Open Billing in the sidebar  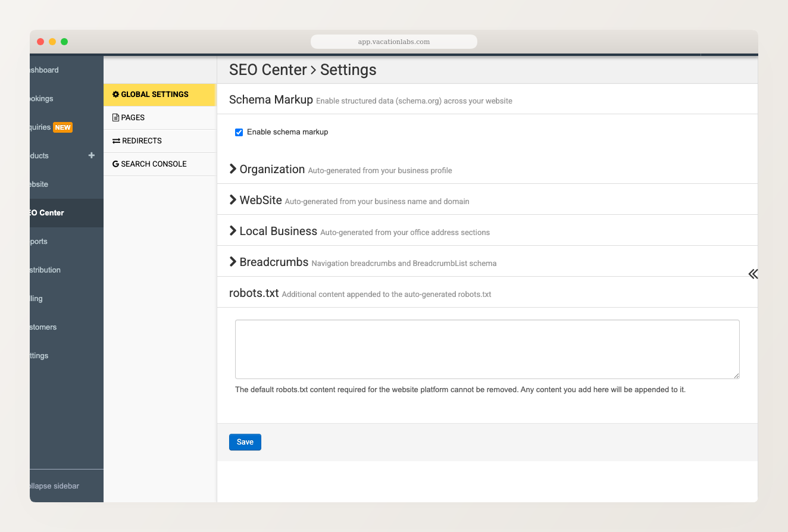[67, 299]
